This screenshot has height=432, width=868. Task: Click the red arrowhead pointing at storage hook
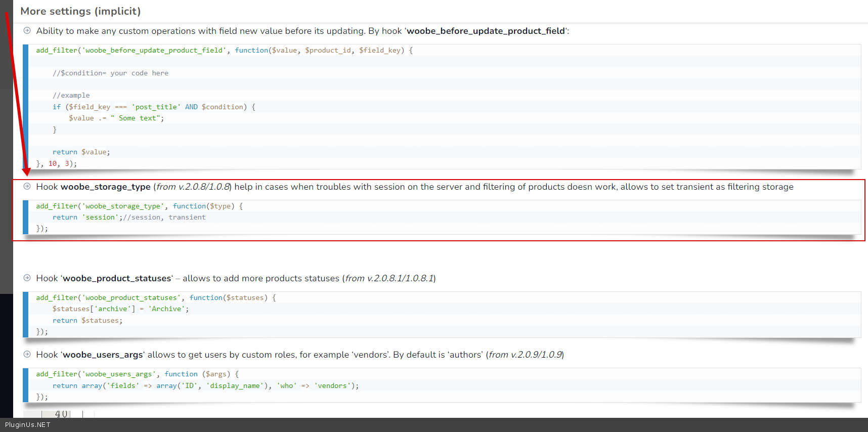tap(26, 172)
